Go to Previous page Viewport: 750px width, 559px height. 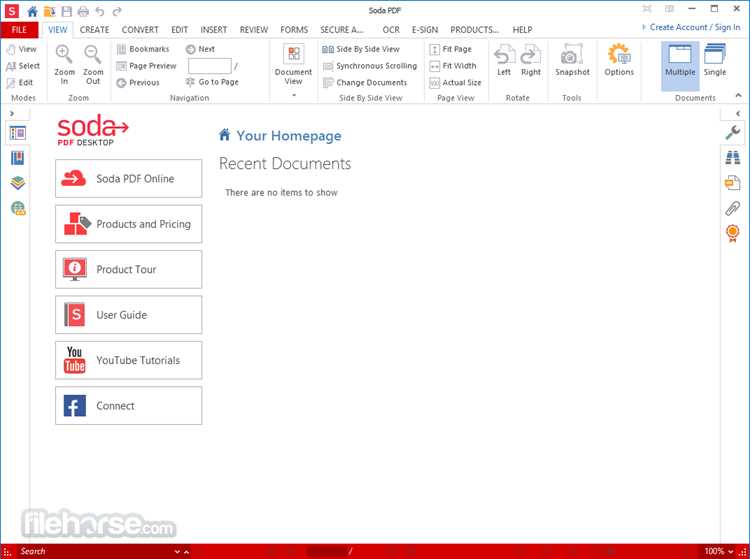point(138,82)
